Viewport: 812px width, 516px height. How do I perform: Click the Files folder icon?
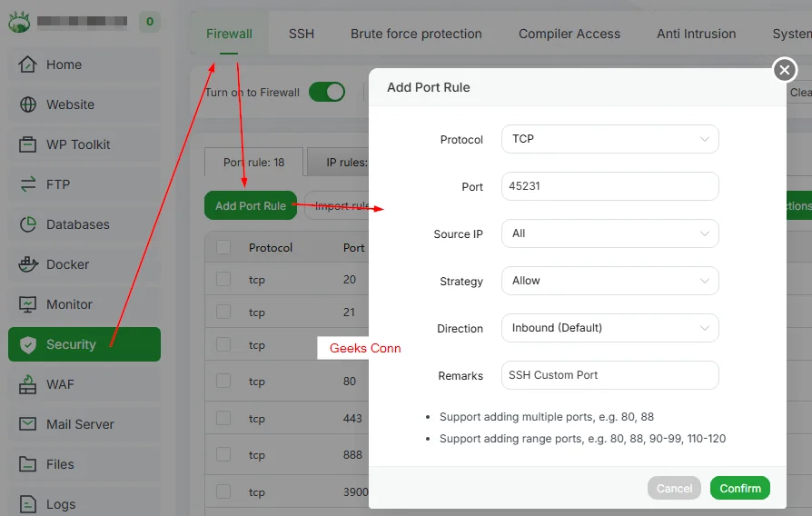pyautogui.click(x=27, y=464)
